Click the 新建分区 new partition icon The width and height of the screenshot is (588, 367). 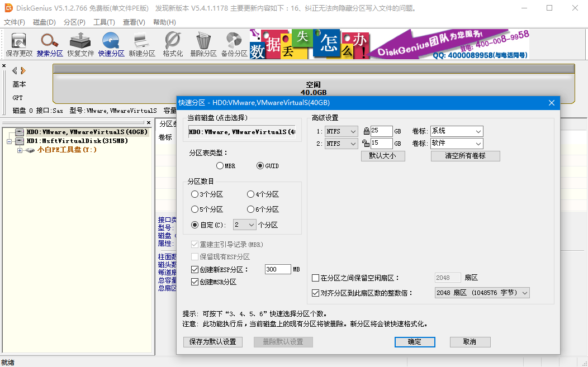point(141,45)
